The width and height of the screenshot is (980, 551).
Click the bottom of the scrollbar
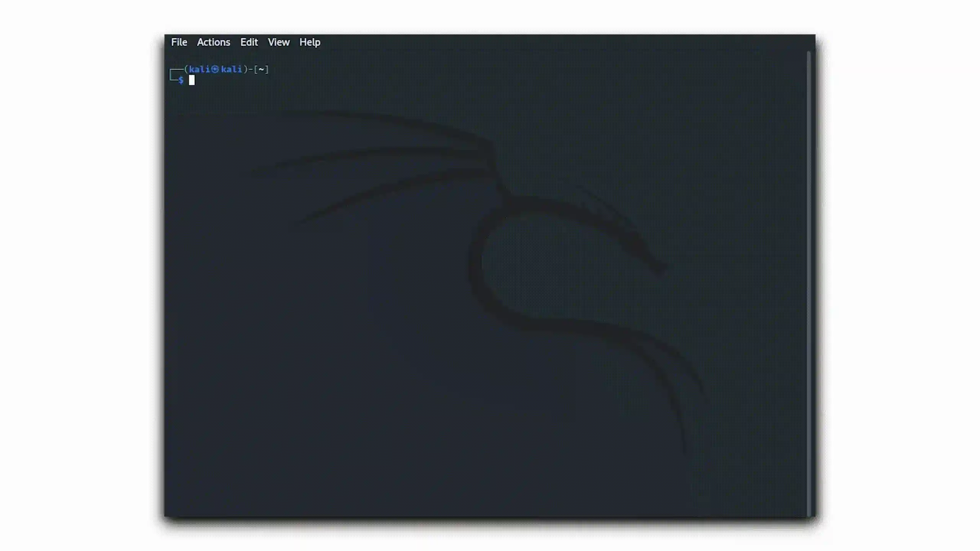point(808,513)
